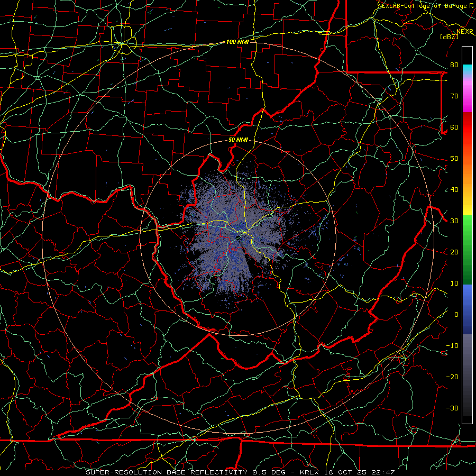This screenshot has width=476, height=476.
Task: Click the [dBZ] units label
Action: [x=449, y=36]
